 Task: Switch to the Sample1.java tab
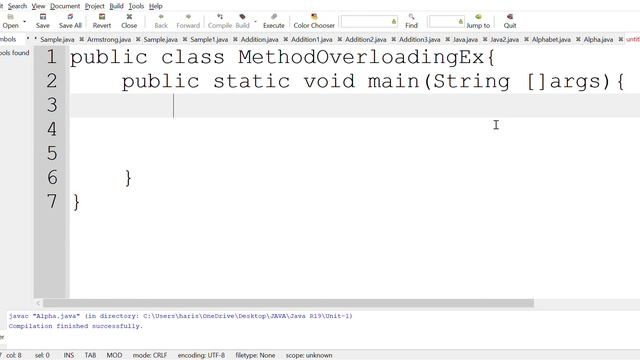tap(209, 40)
